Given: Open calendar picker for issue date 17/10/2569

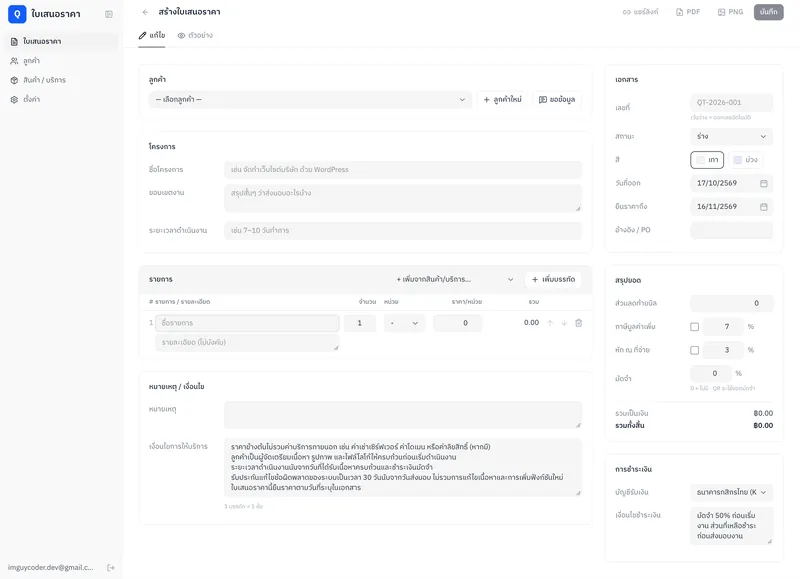Looking at the screenshot, I should 764,183.
